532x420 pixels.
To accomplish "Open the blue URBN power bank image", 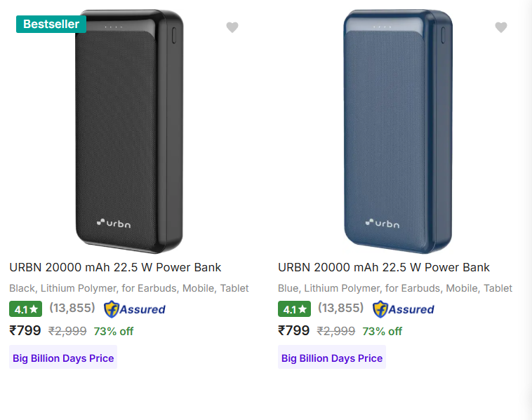I will pos(398,132).
